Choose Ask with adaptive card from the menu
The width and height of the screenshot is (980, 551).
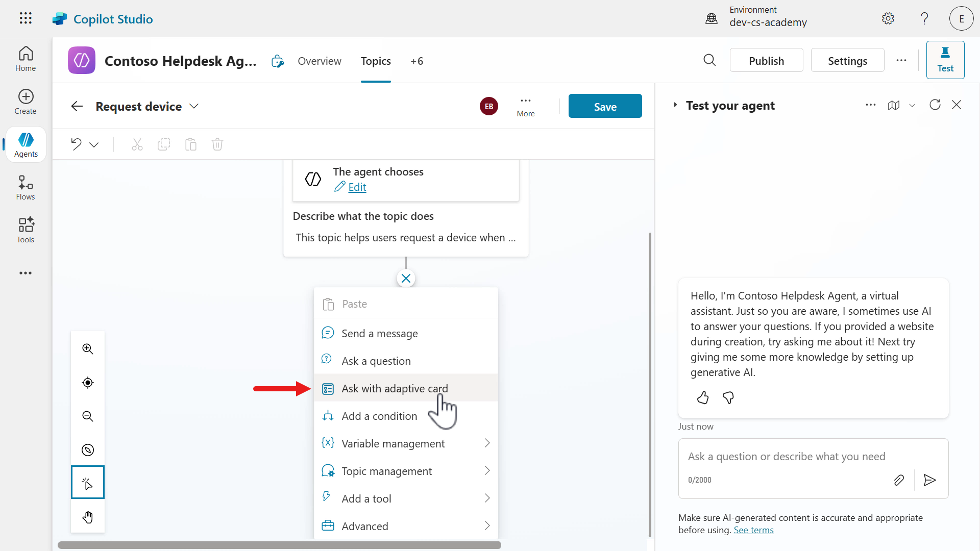click(x=395, y=388)
